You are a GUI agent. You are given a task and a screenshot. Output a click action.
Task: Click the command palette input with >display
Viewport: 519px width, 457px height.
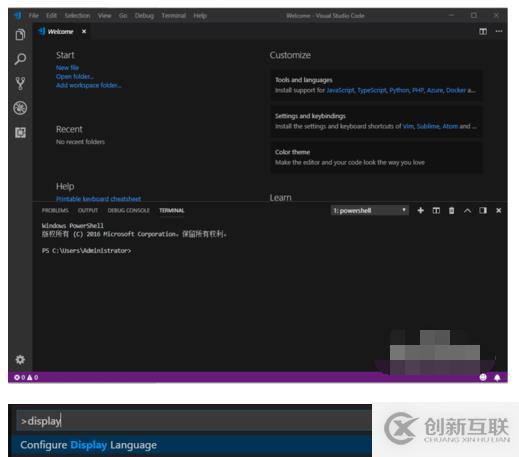click(194, 421)
